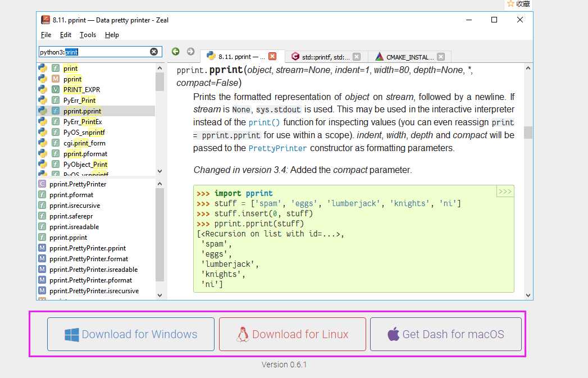This screenshot has height=378, width=588.
Task: Follow the PrettyPrinter link in documentation
Action: tap(277, 148)
